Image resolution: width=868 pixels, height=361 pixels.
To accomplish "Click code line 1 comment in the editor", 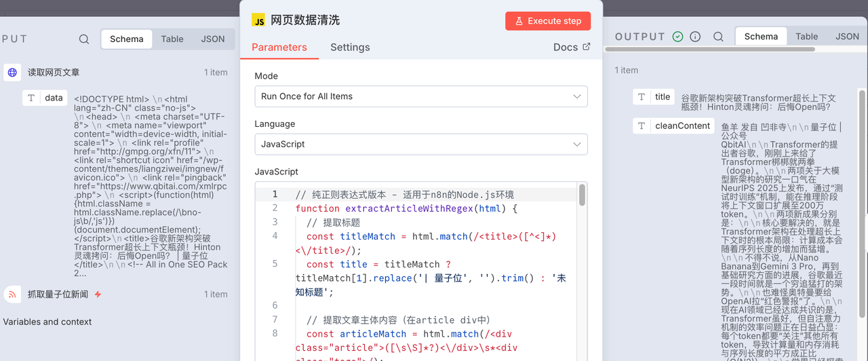I will tap(405, 195).
